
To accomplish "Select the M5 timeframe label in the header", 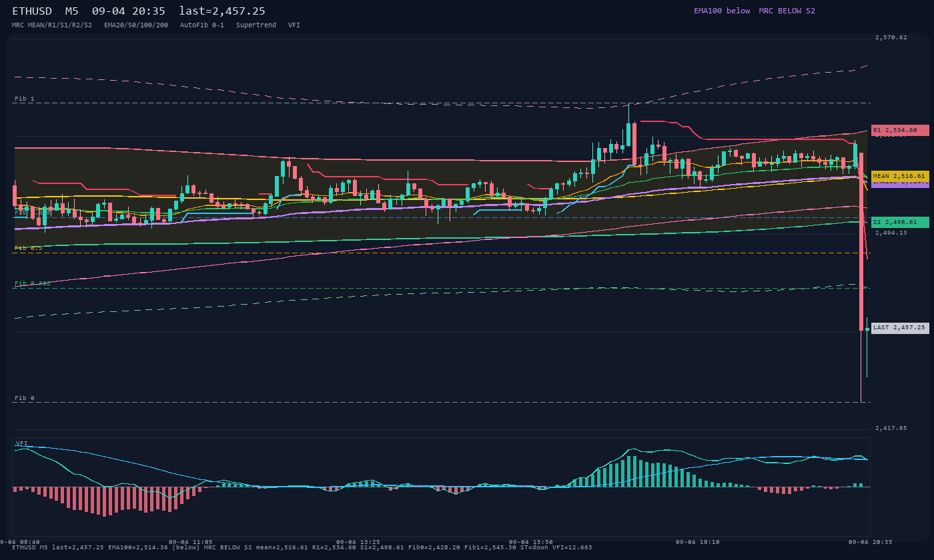I will tap(72, 11).
